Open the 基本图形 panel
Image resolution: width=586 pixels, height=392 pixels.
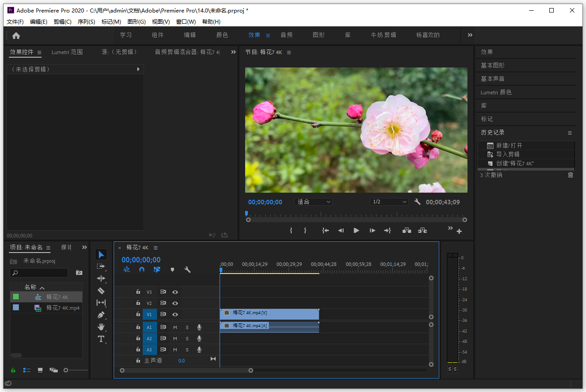pos(493,65)
